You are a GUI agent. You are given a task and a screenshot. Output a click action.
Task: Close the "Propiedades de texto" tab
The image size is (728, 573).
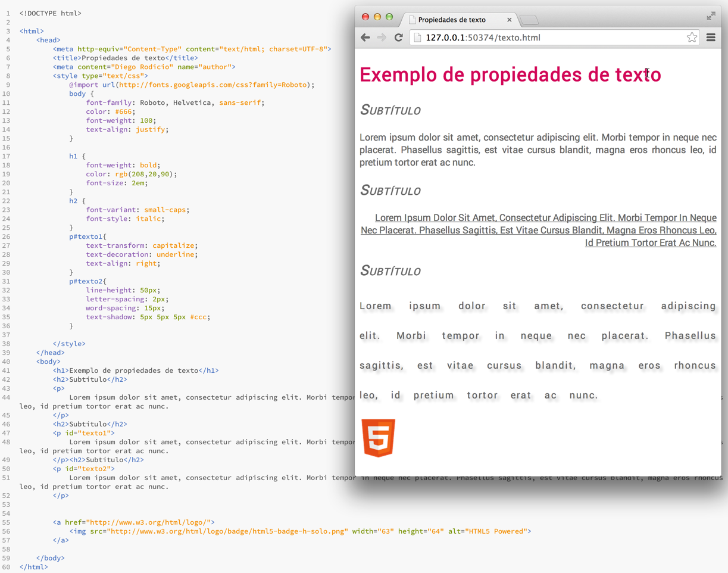click(509, 20)
